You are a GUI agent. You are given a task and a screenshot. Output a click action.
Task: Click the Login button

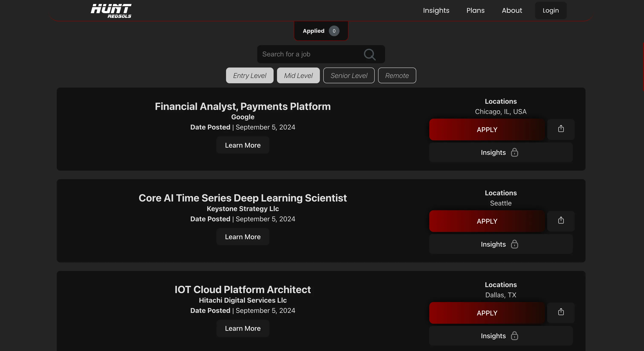551,10
